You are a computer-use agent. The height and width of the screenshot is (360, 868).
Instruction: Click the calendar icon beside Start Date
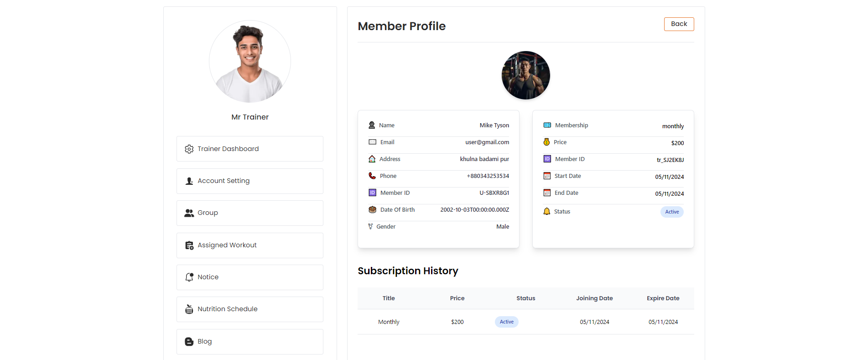pyautogui.click(x=547, y=176)
